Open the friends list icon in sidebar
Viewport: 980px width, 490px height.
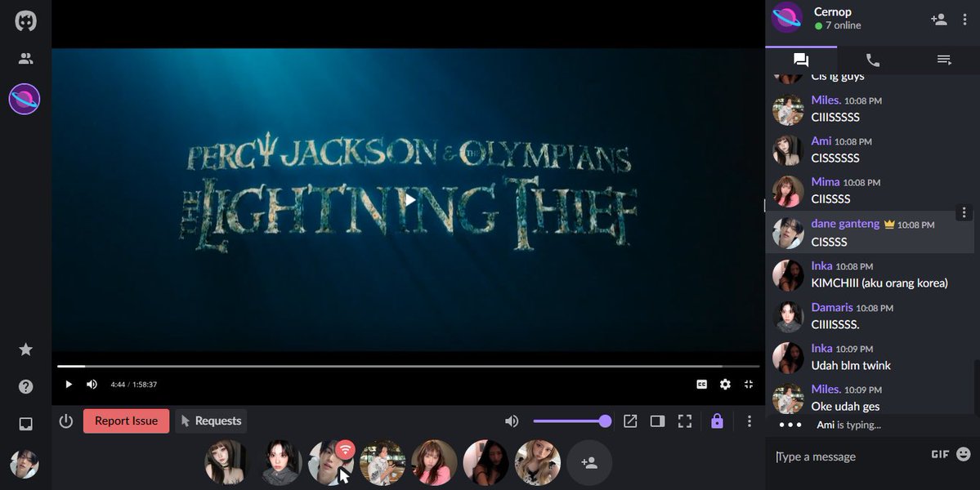coord(25,59)
